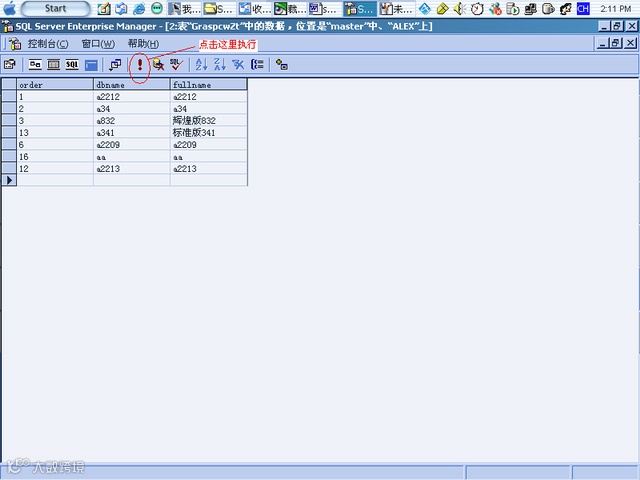Select dbname cell a34

pos(131,109)
